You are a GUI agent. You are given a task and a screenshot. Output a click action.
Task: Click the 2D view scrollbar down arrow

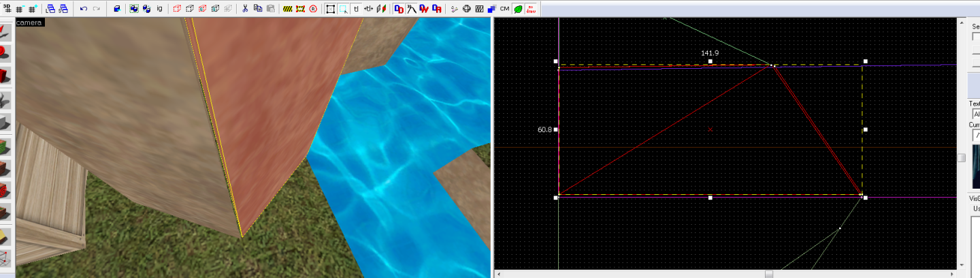coord(962,265)
